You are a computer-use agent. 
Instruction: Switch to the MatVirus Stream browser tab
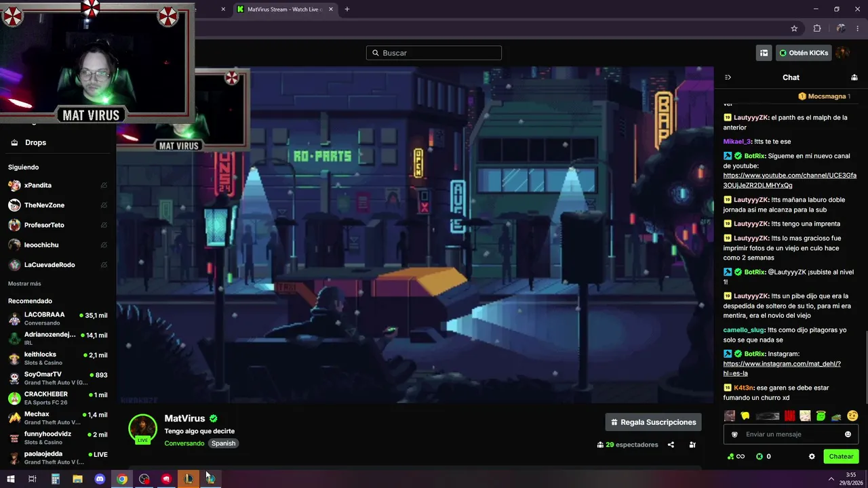pyautogui.click(x=285, y=9)
